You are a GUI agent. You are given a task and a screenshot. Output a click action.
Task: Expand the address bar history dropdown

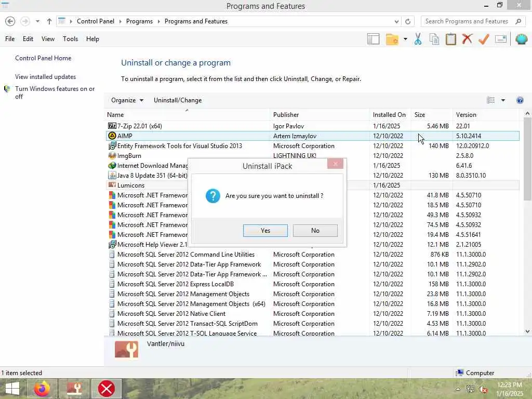pyautogui.click(x=396, y=21)
